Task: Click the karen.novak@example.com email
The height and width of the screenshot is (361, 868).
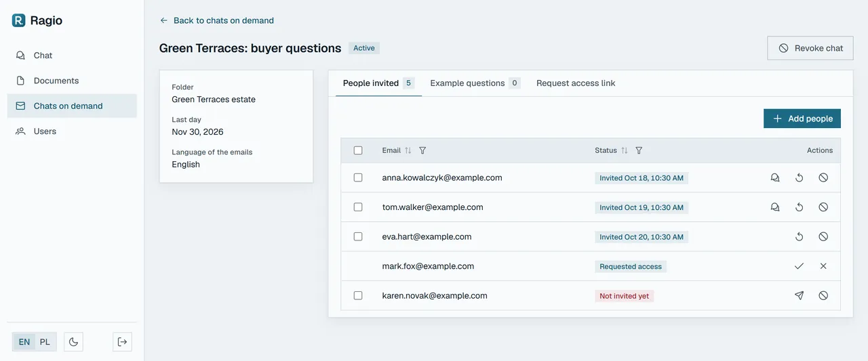Action: pos(435,296)
